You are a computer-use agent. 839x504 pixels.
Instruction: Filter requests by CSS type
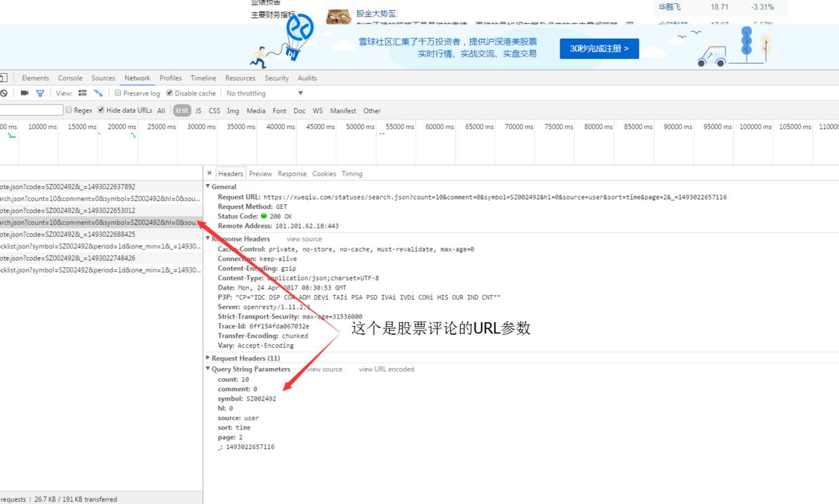pyautogui.click(x=214, y=111)
